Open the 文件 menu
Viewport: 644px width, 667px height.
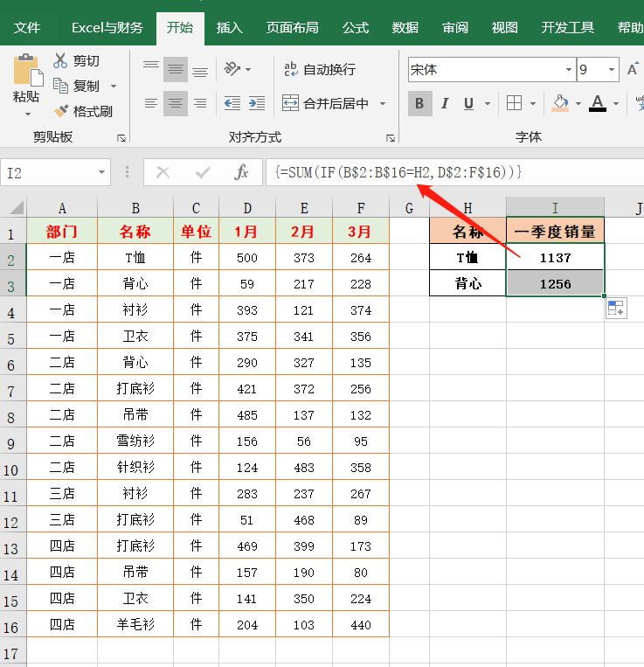tap(27, 28)
